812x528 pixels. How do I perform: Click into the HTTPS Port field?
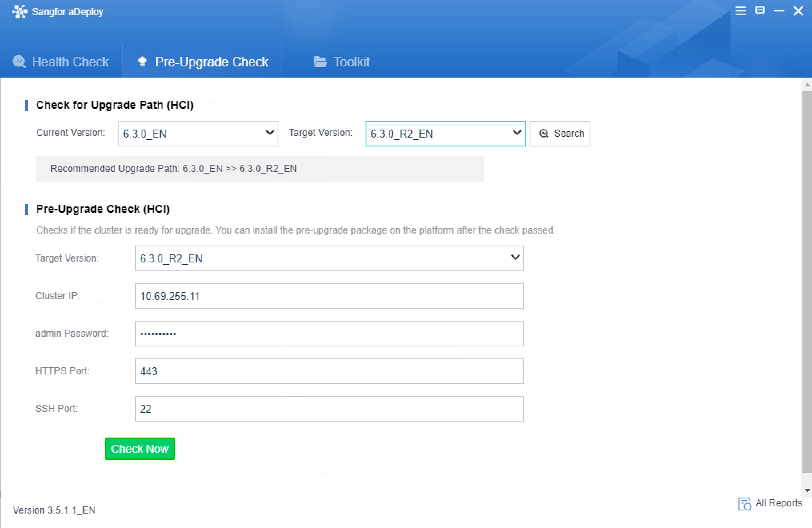tap(330, 371)
